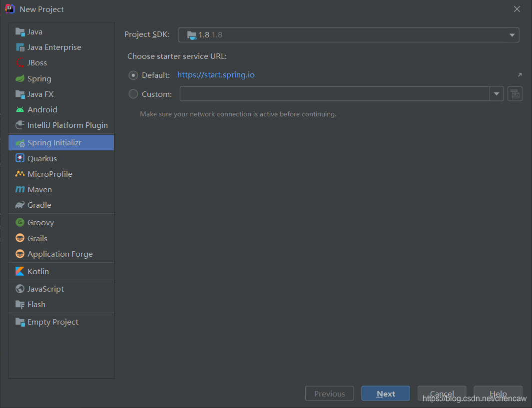Click the external link arrow icon
This screenshot has height=408, width=532.
(520, 74)
